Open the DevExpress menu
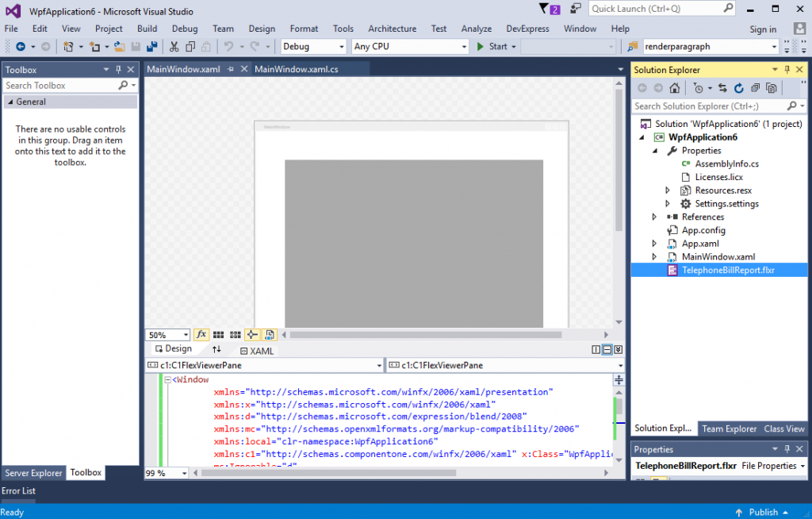Image resolution: width=812 pixels, height=519 pixels. point(527,29)
